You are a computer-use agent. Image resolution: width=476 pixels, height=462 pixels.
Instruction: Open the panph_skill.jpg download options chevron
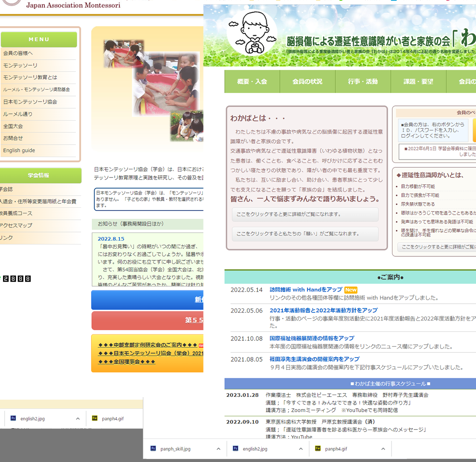tap(218, 449)
